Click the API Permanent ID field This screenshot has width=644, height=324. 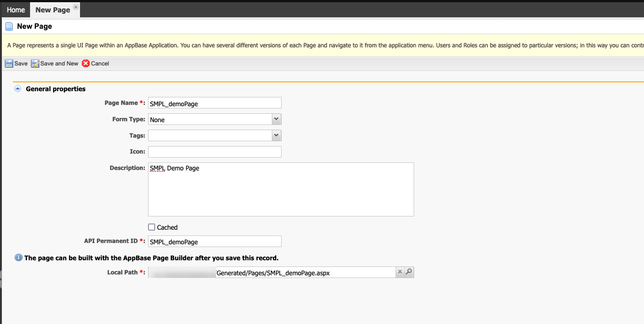pos(215,241)
